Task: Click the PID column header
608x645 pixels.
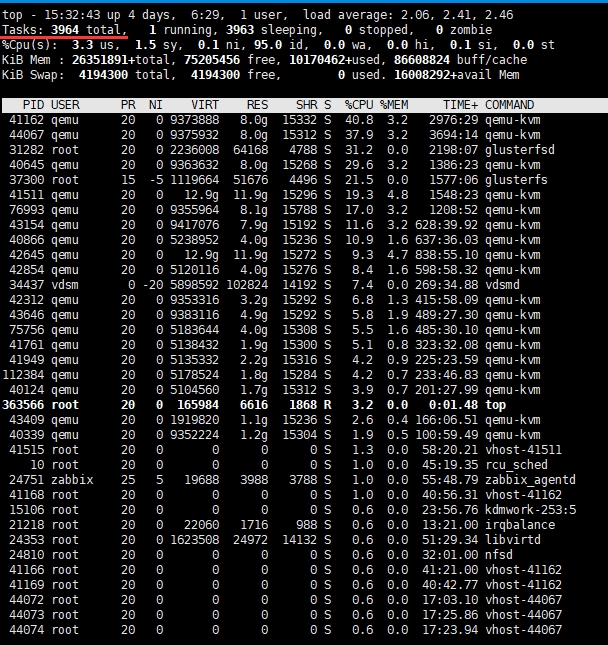Action: pyautogui.click(x=33, y=105)
